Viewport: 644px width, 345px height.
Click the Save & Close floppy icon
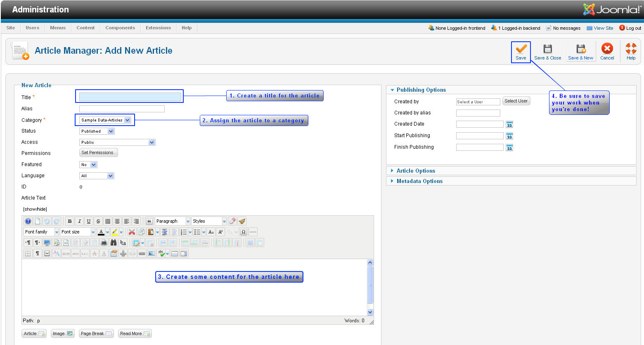tap(547, 49)
